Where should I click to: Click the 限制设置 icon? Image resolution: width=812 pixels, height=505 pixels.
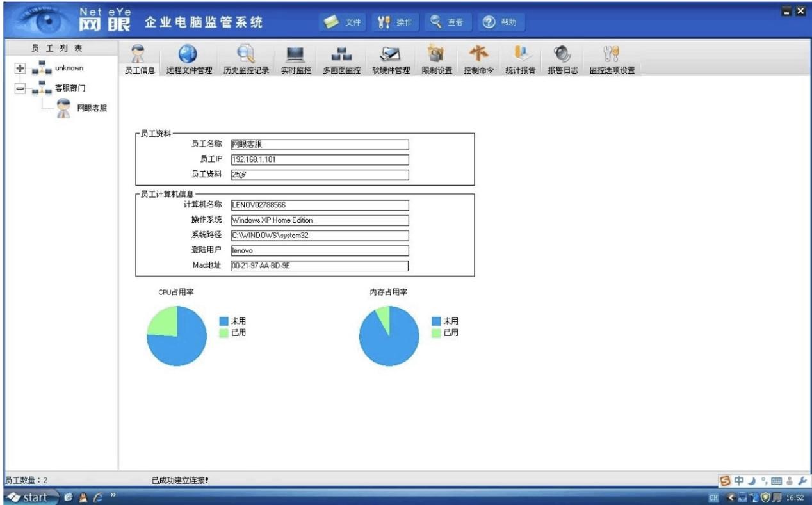(437, 54)
